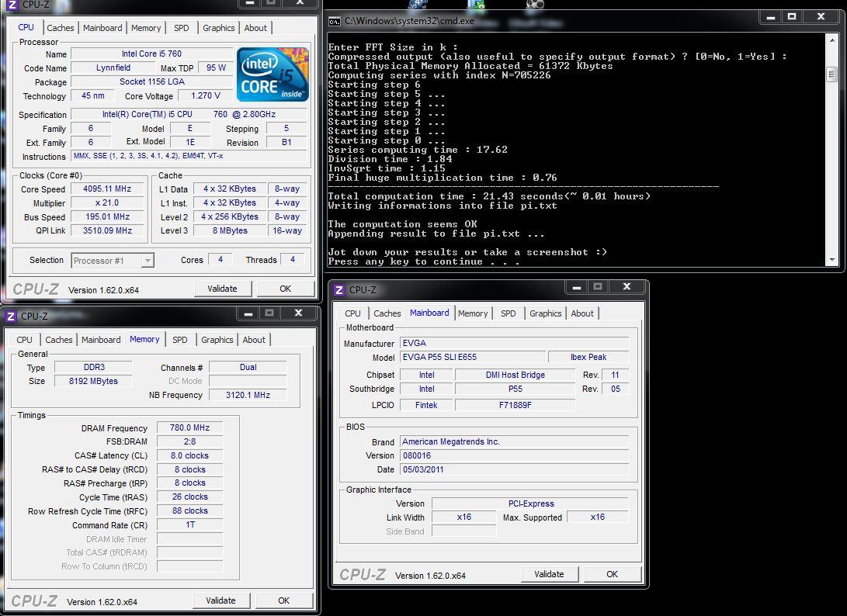Click the instructions field MMX, SSE list
The width and height of the screenshot is (847, 616).
[189, 156]
